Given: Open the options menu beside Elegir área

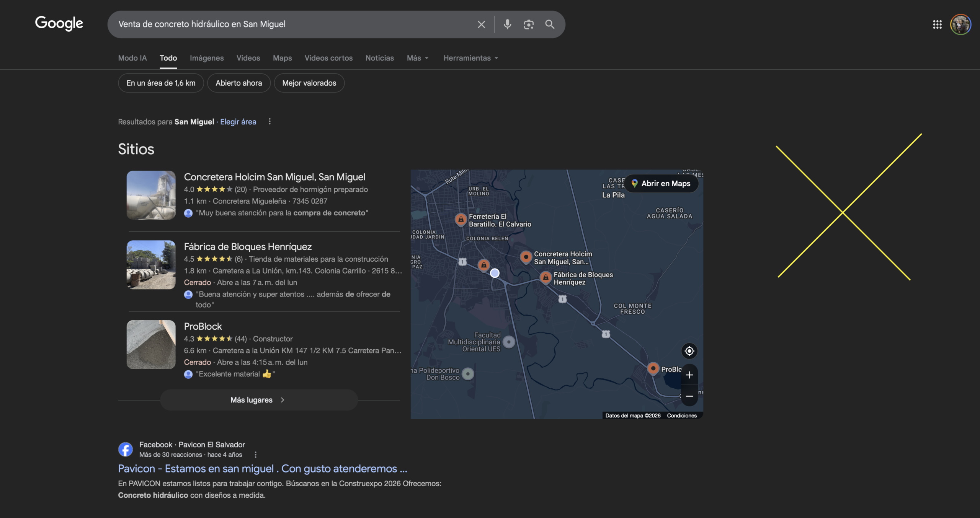Looking at the screenshot, I should coord(269,121).
